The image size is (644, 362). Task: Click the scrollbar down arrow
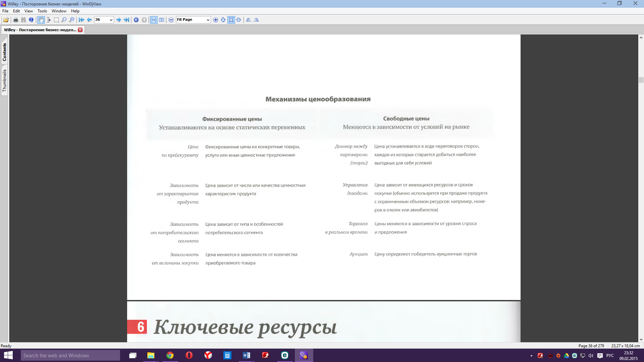[641, 340]
